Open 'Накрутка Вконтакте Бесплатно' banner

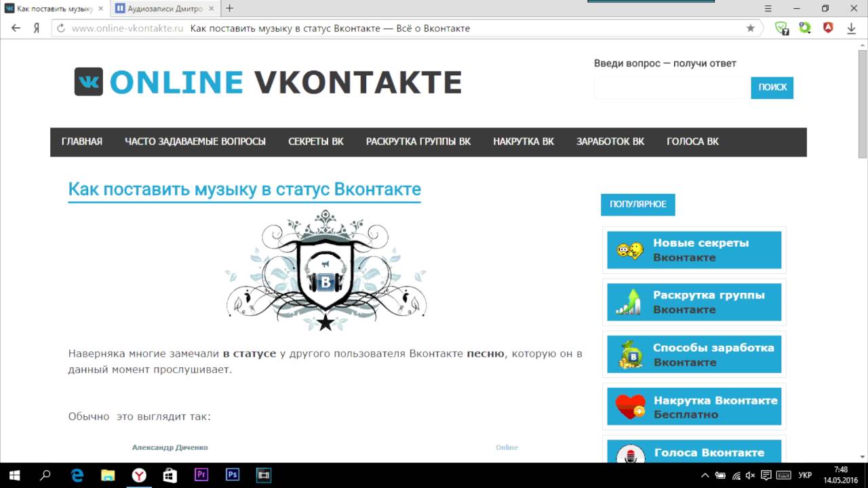point(694,407)
